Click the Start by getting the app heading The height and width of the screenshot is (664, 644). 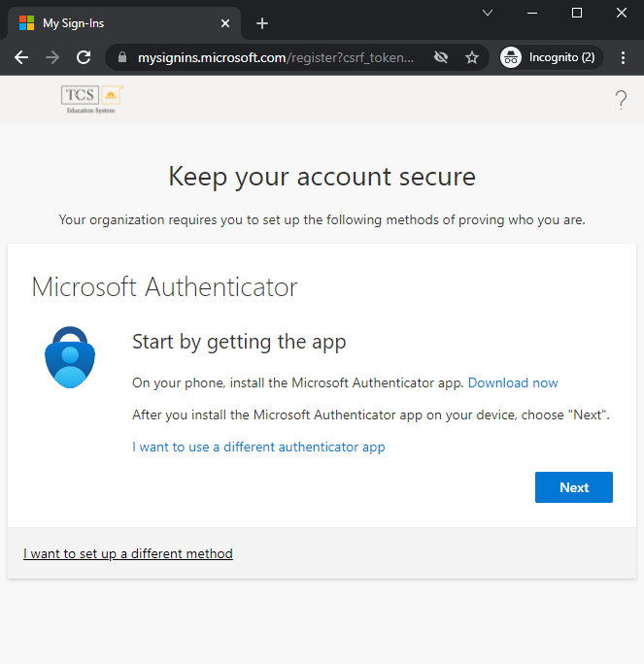point(239,342)
